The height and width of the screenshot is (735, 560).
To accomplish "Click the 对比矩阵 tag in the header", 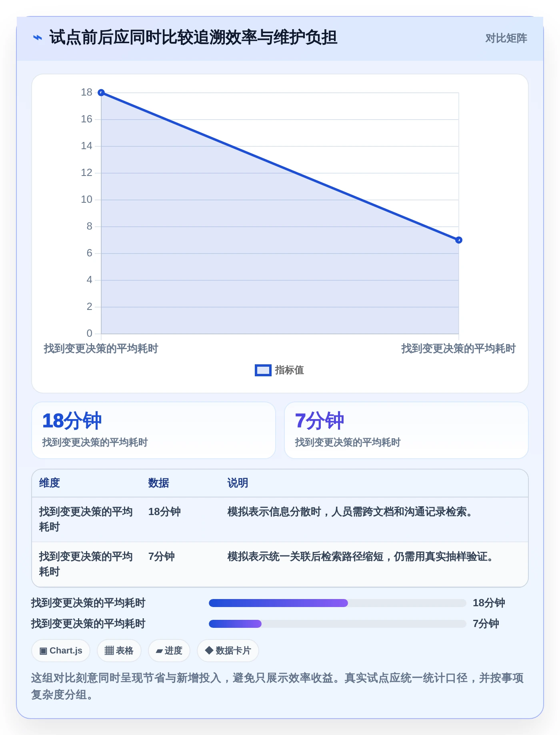I will click(x=506, y=38).
